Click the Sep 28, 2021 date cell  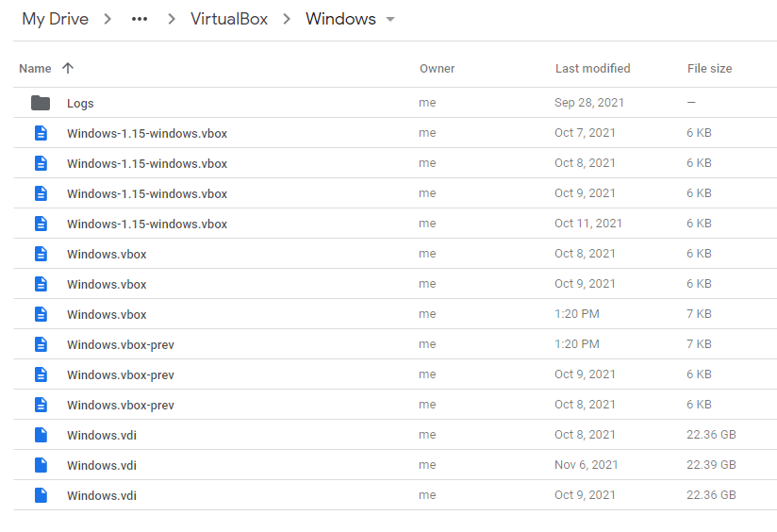589,103
